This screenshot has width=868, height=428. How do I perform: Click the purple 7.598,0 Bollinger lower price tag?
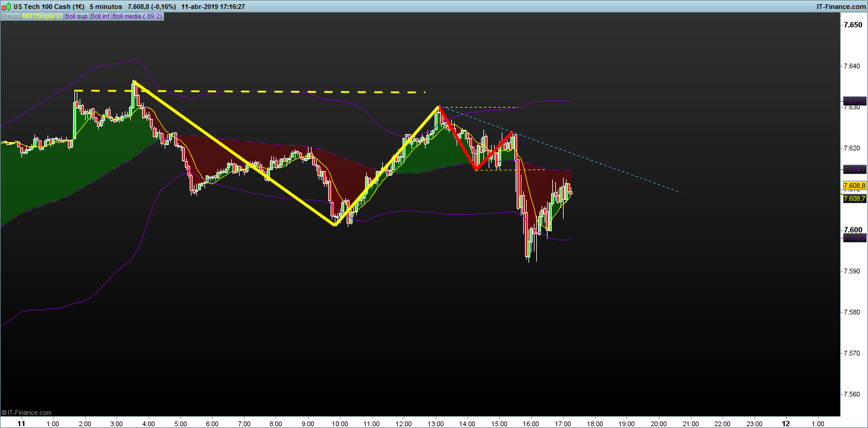coord(854,238)
